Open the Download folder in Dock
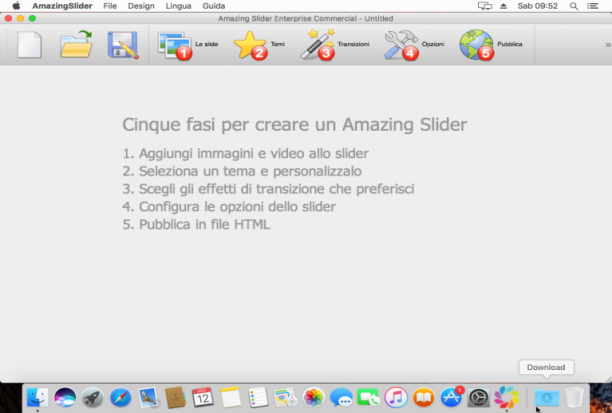This screenshot has width=612, height=413. point(546,398)
